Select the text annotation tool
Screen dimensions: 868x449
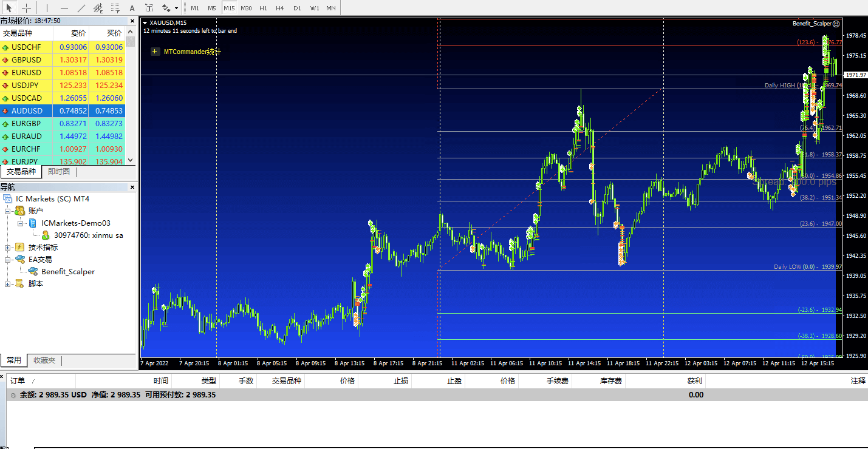(x=132, y=8)
